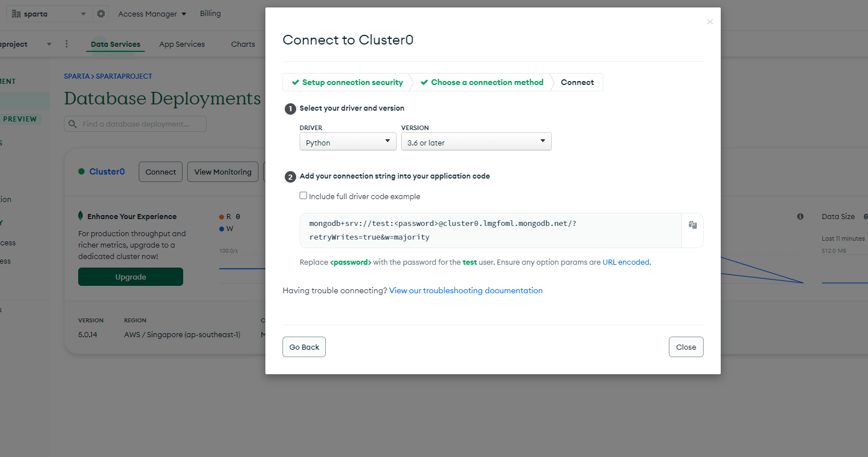This screenshot has width=868, height=457.
Task: Click the leaf icon beside Enhance Your Experience
Action: tap(80, 216)
